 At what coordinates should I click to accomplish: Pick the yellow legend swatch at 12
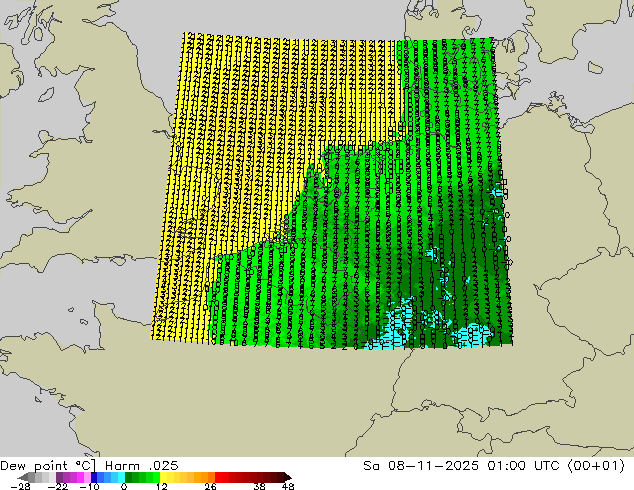click(x=163, y=477)
